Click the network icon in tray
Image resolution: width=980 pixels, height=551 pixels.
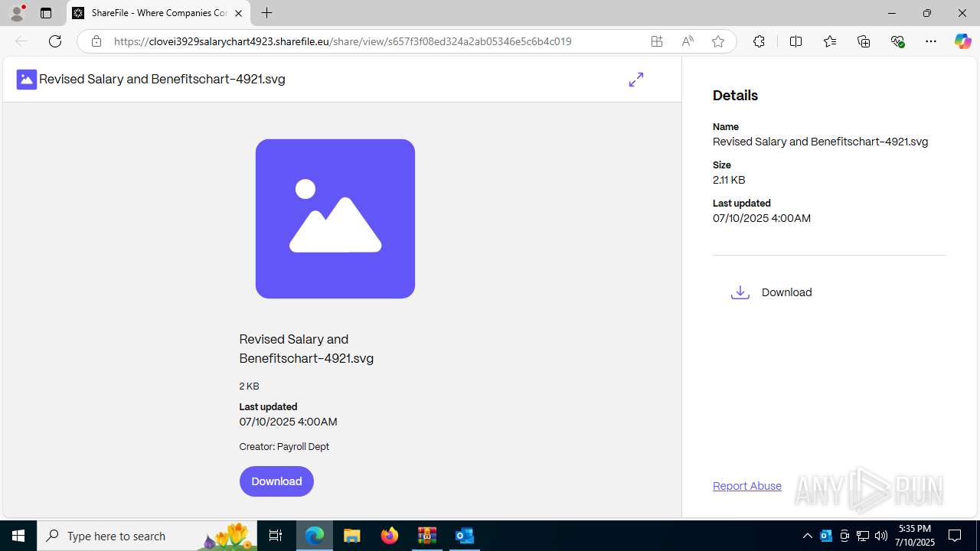coord(863,536)
